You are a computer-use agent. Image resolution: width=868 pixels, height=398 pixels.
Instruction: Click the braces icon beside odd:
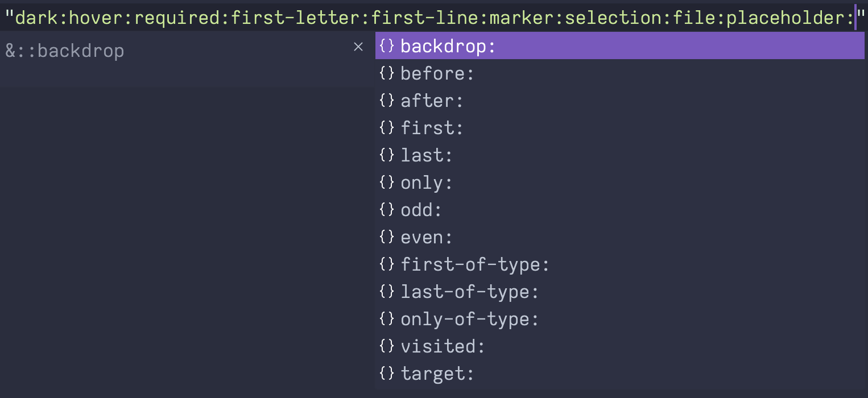(387, 210)
